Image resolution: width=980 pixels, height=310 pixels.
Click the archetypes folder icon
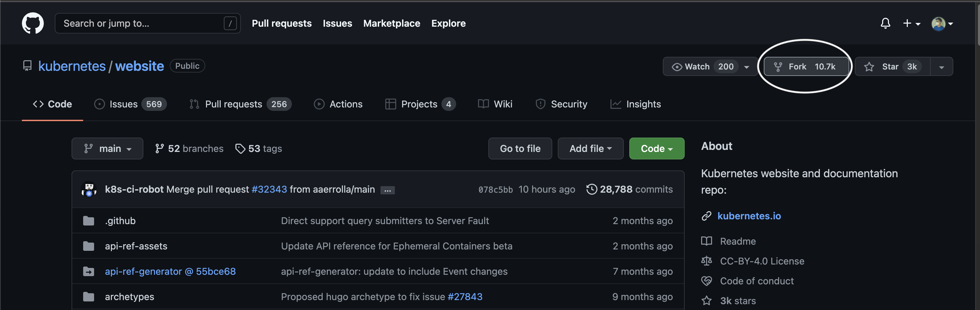click(89, 297)
